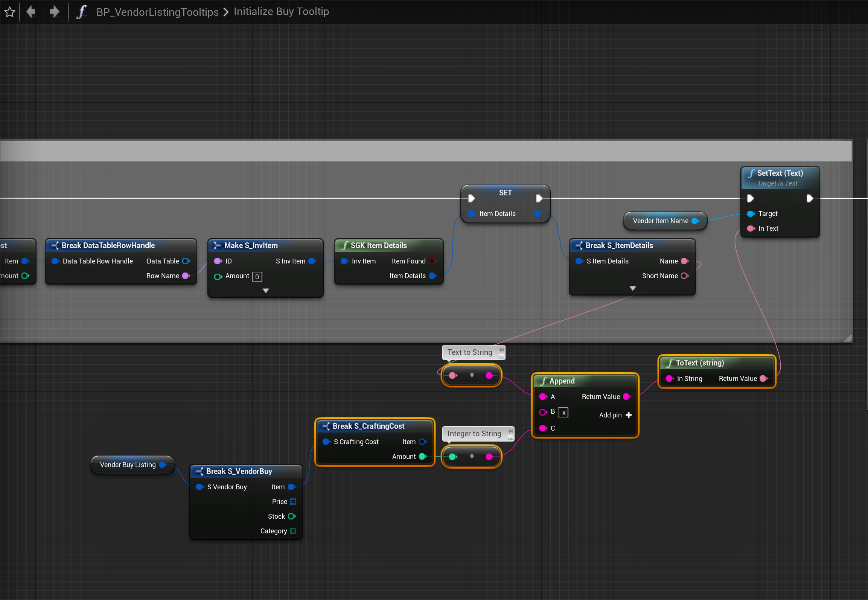The image size is (868, 600).
Task: Click Short Name output pin
Action: [684, 276]
